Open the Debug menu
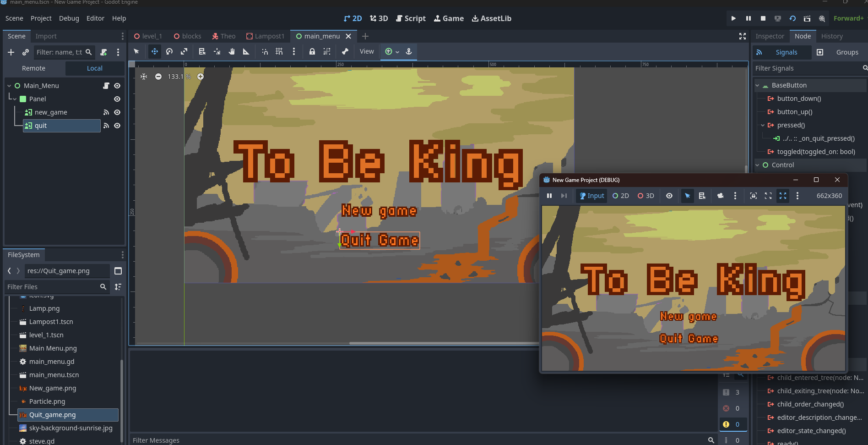868x445 pixels. pos(69,18)
